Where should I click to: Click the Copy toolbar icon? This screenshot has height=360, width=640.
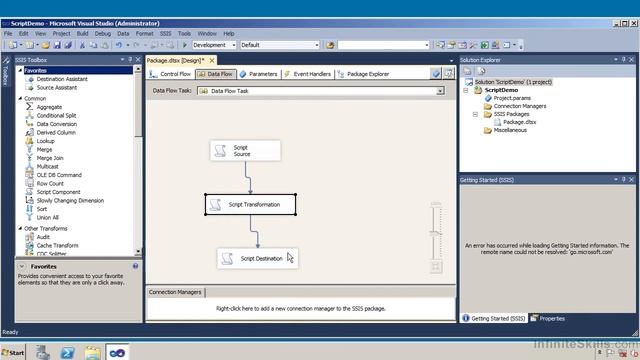[x=93, y=45]
